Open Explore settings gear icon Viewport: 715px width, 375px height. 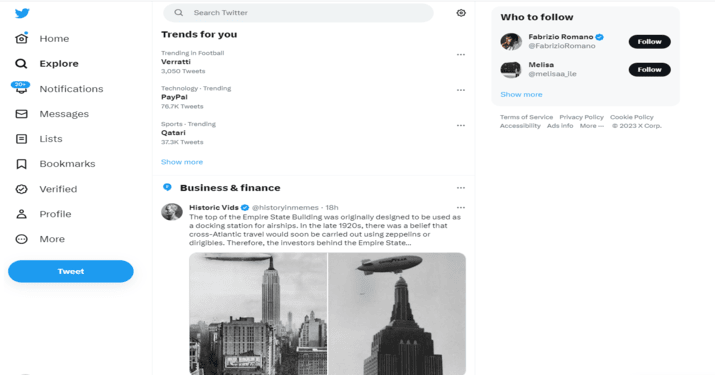(x=461, y=13)
